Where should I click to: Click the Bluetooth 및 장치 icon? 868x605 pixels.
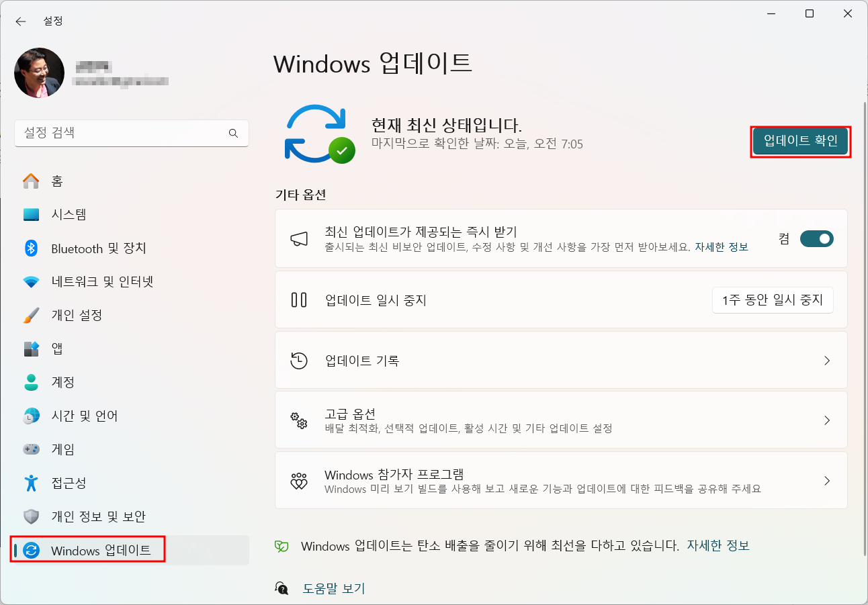click(x=31, y=248)
